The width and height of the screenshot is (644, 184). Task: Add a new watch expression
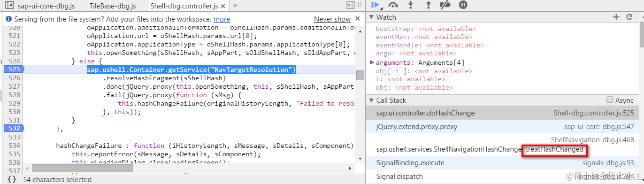pos(616,17)
